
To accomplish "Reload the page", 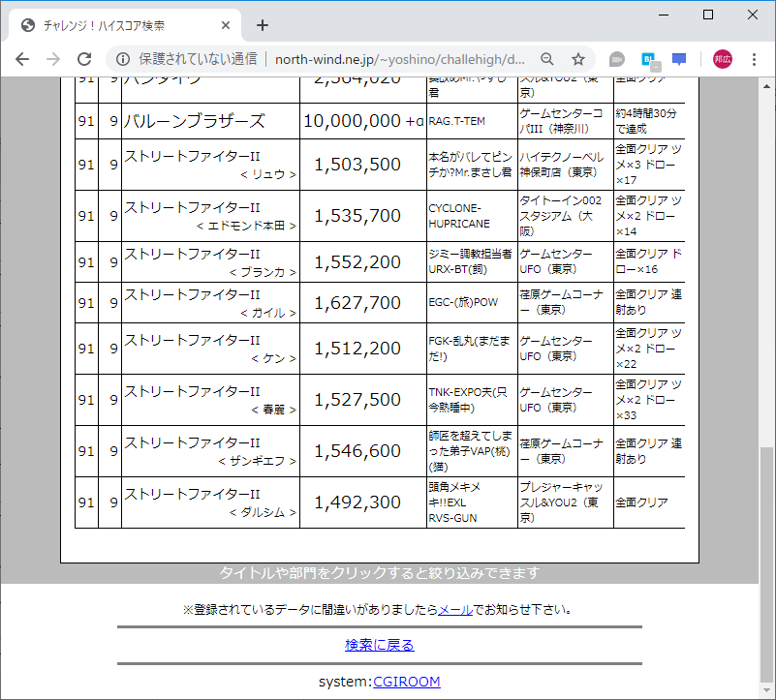I will coord(84,59).
